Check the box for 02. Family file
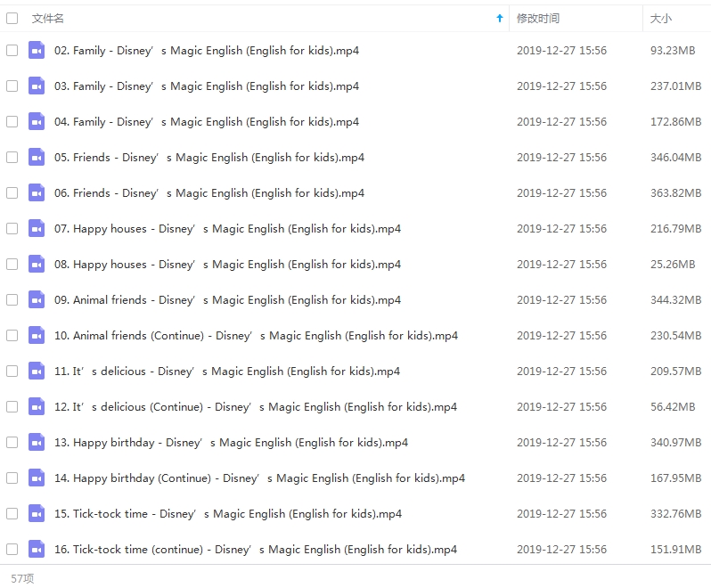The image size is (711, 588). (12, 50)
